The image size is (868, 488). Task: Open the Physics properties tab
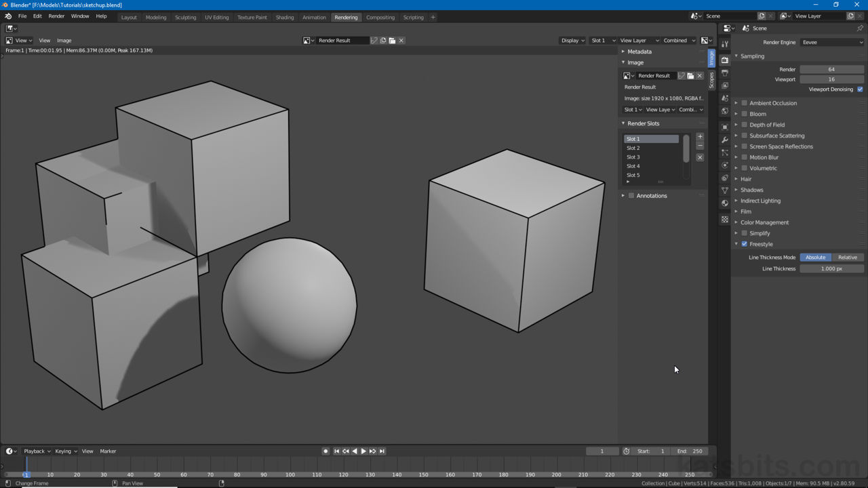tap(725, 165)
